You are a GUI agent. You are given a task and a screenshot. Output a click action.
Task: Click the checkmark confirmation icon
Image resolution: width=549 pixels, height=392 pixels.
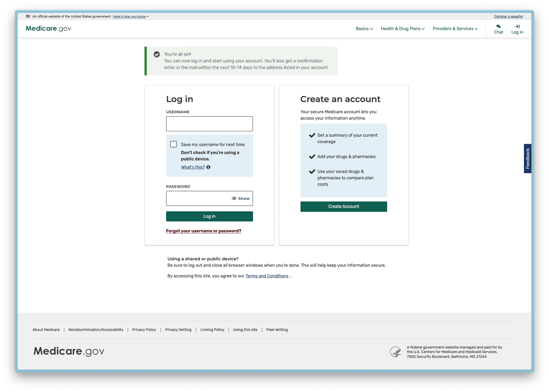point(157,54)
